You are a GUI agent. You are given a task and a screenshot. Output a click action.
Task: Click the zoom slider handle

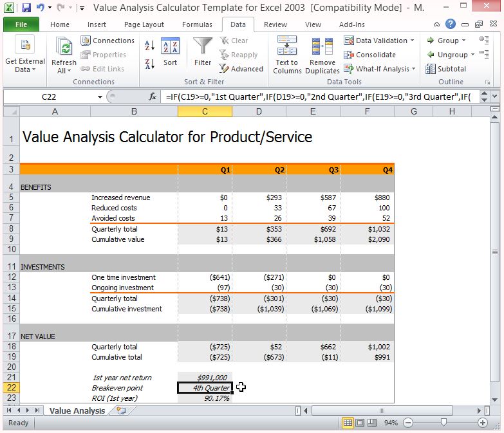(443, 423)
